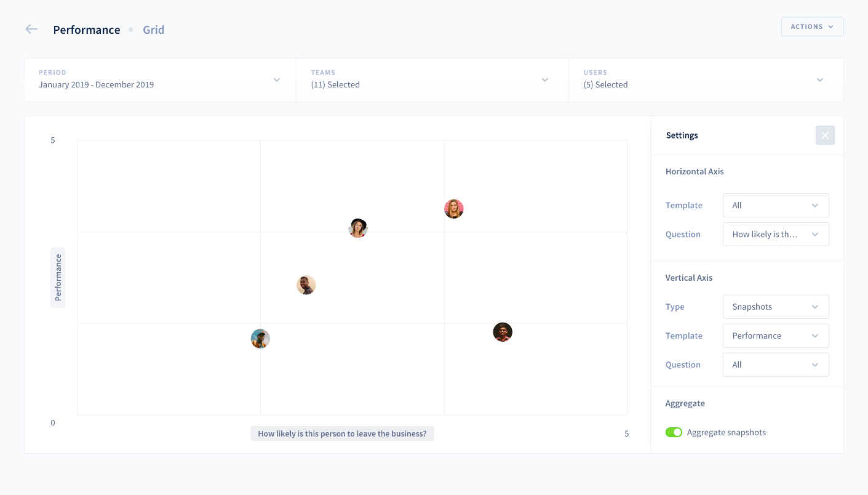The image size is (868, 495).
Task: Open the Horizontal Axis Template dropdown
Action: pyautogui.click(x=776, y=205)
